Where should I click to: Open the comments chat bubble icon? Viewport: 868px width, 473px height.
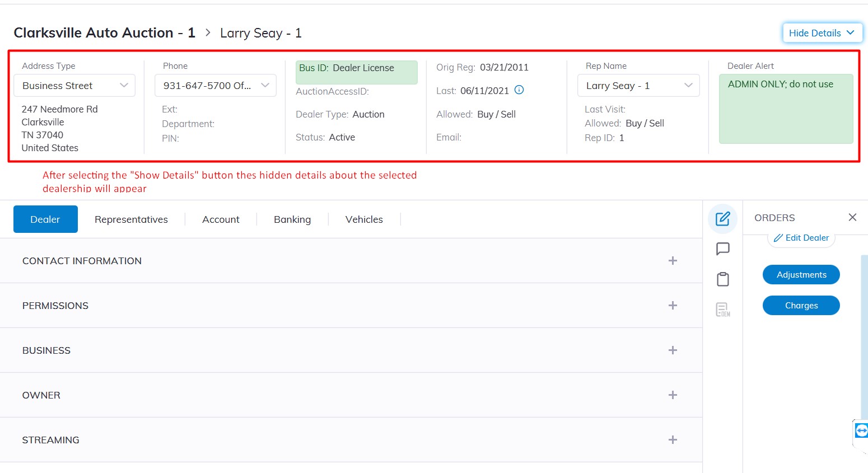(722, 249)
